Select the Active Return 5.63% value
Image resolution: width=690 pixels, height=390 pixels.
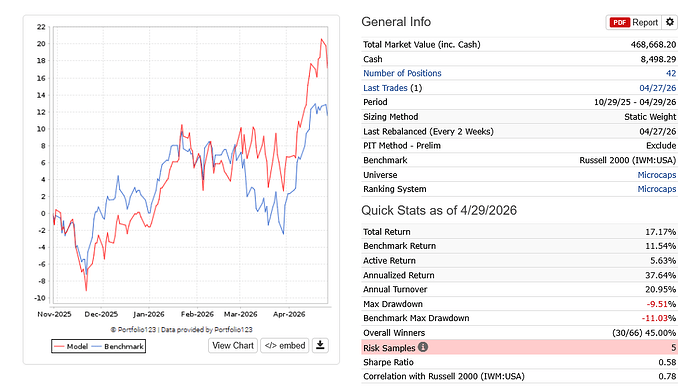[x=663, y=261]
